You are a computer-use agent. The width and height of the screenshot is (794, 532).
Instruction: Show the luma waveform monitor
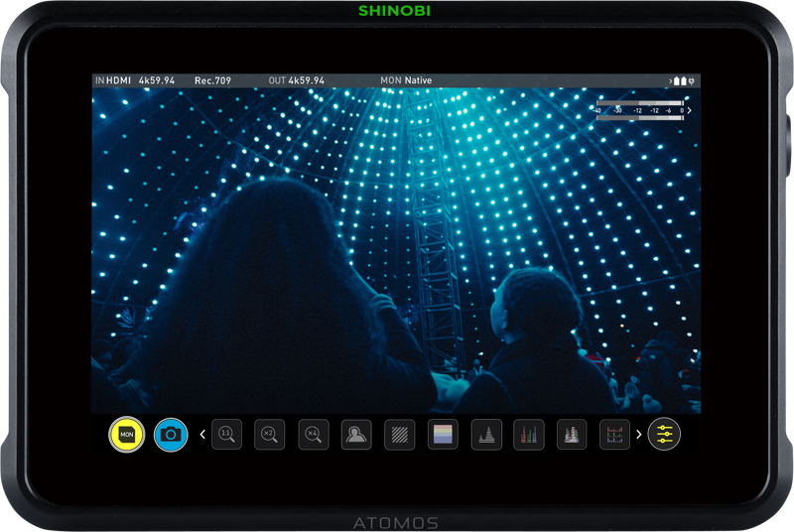(x=486, y=435)
